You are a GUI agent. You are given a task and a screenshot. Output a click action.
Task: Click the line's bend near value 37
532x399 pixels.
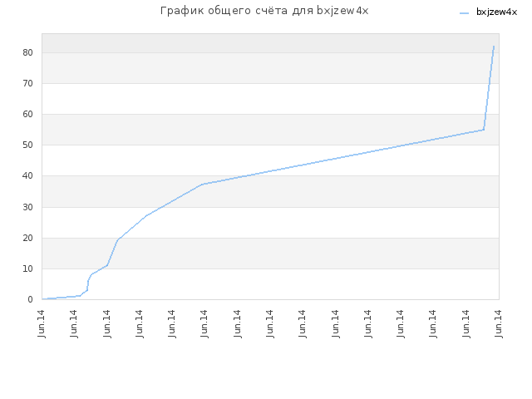click(x=203, y=185)
